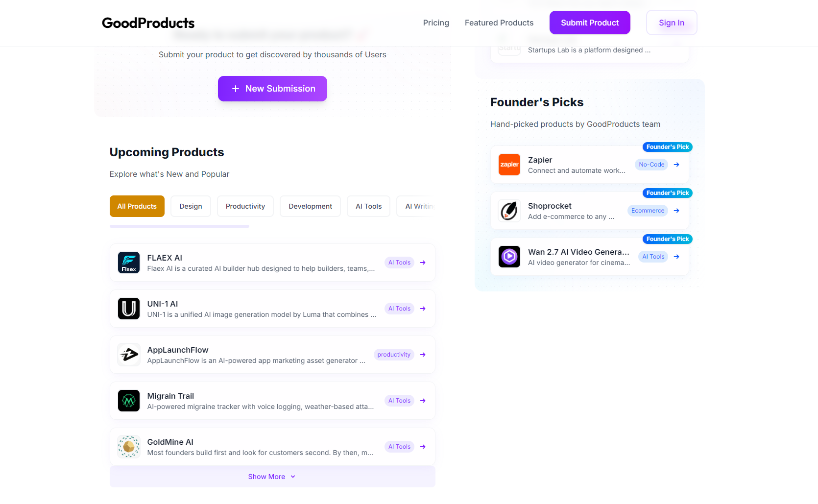Open the Pricing page
The image size is (818, 504).
pyautogui.click(x=435, y=23)
